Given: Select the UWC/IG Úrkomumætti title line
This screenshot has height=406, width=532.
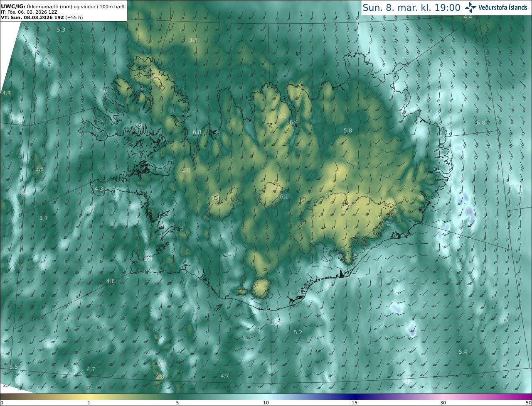Looking at the screenshot, I should [62, 6].
